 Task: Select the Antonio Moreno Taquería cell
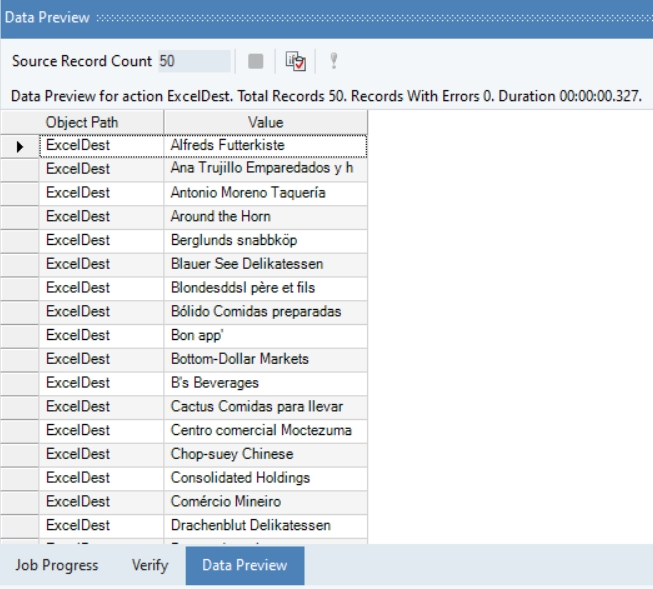coord(266,193)
